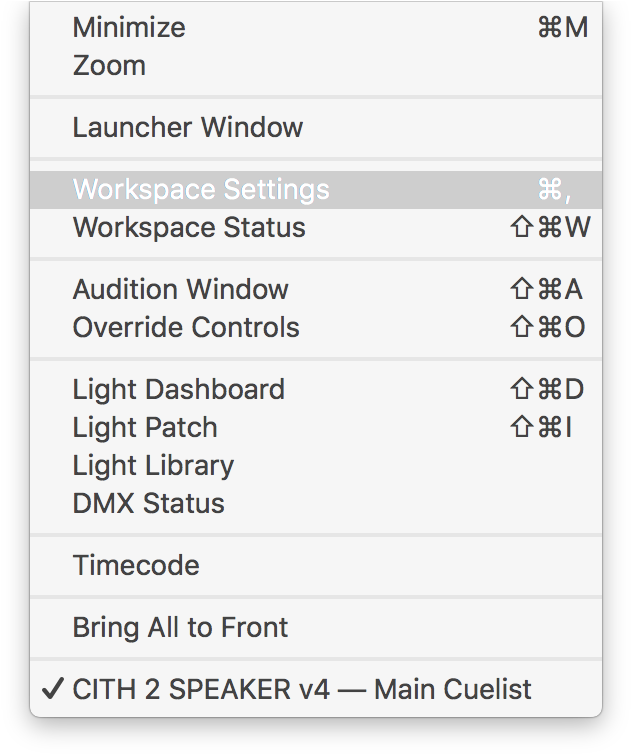
Task: Show the Workspace Status window
Action: point(189,228)
